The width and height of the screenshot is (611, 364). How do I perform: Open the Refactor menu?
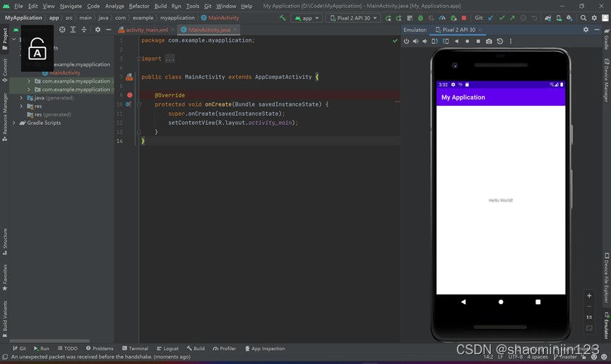(x=139, y=6)
